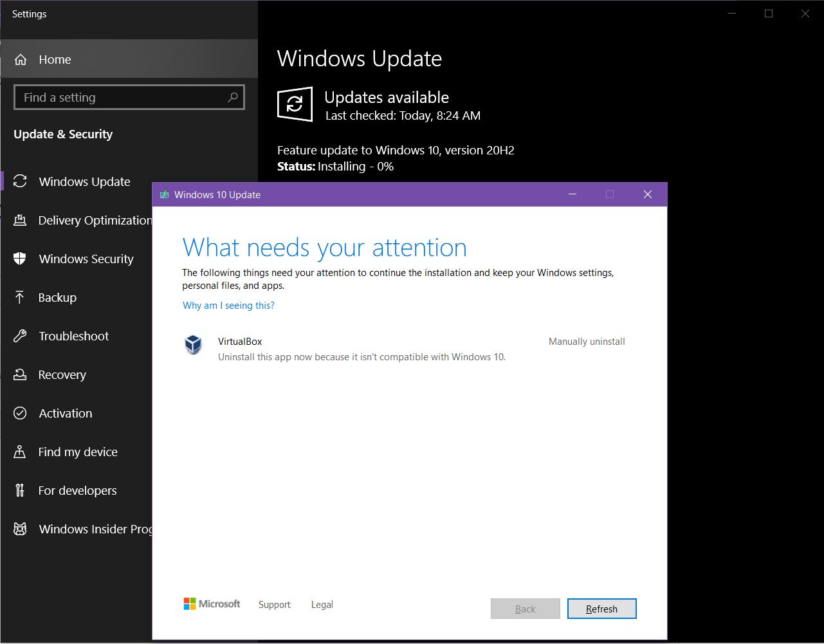The height and width of the screenshot is (644, 824).
Task: Maximize the Settings window
Action: 769,14
